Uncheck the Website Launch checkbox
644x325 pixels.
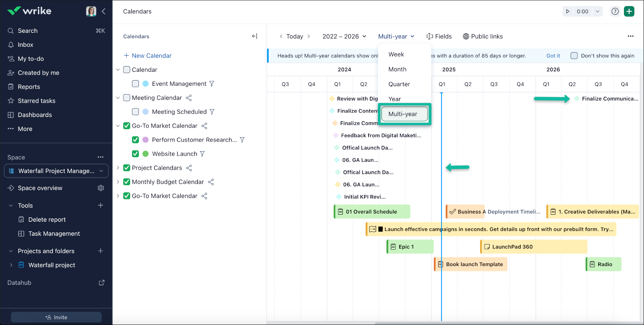[135, 154]
